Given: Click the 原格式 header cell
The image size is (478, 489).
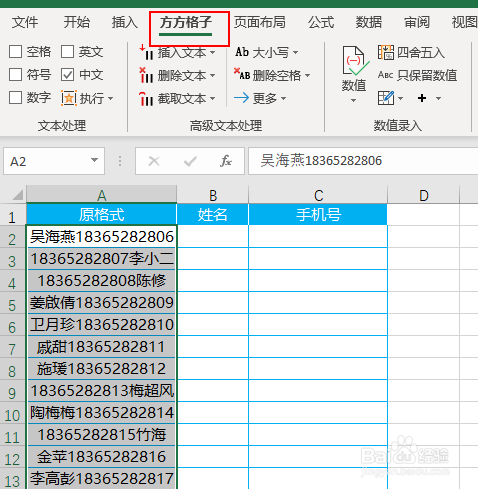Looking at the screenshot, I should point(102,214).
